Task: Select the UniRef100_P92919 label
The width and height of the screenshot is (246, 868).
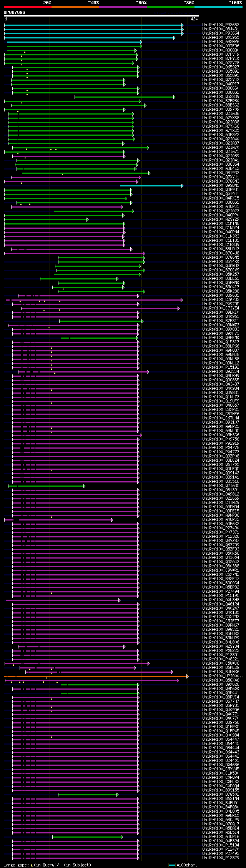Action: pos(221,444)
